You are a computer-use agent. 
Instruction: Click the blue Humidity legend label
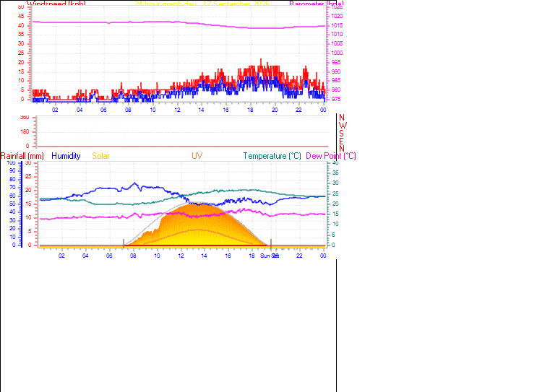[x=66, y=156]
